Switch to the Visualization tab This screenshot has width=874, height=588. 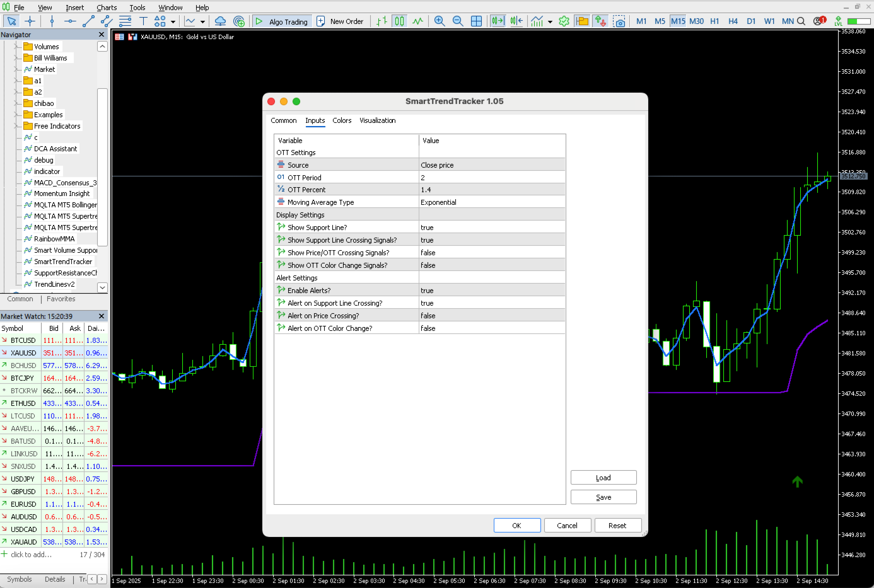(x=378, y=120)
